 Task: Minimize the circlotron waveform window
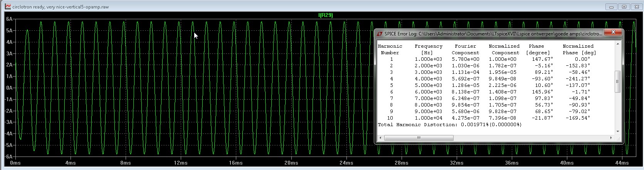(611, 7)
